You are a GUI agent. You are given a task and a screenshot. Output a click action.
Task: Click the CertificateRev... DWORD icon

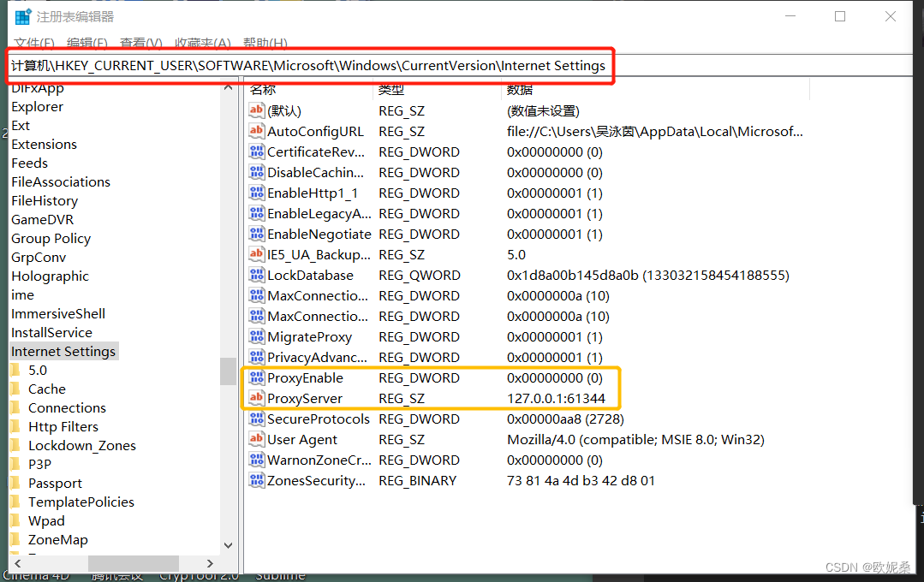pyautogui.click(x=256, y=151)
